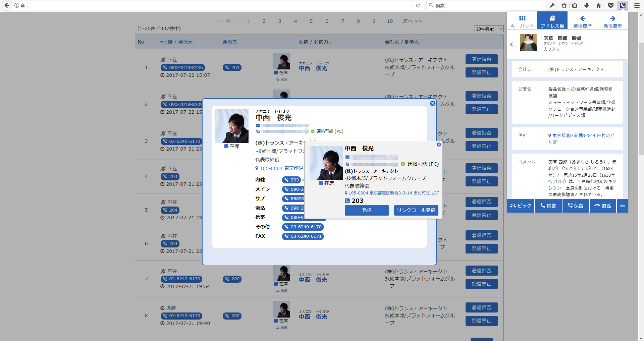
Task: Start a リングコール発信 ring call
Action: click(x=416, y=210)
